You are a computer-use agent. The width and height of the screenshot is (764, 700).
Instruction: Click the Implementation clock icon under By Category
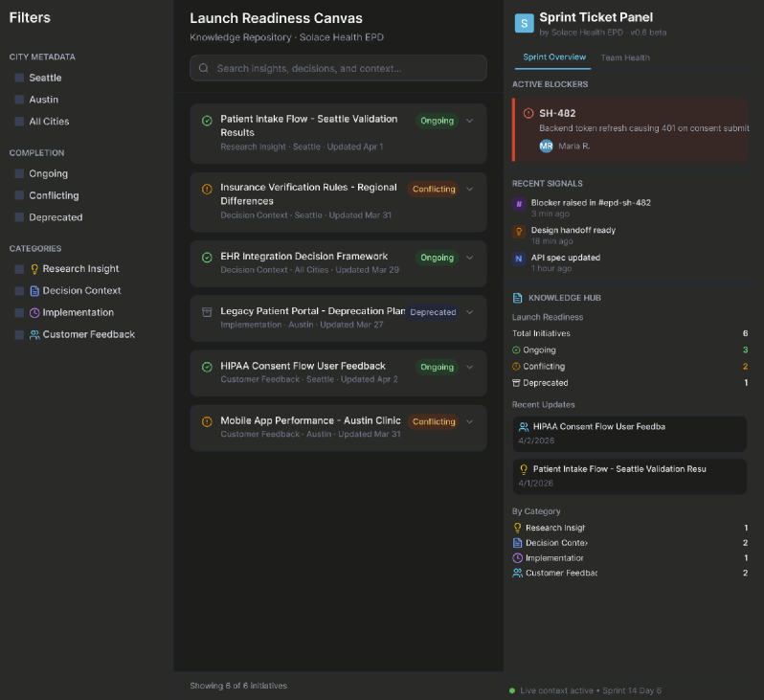click(517, 558)
